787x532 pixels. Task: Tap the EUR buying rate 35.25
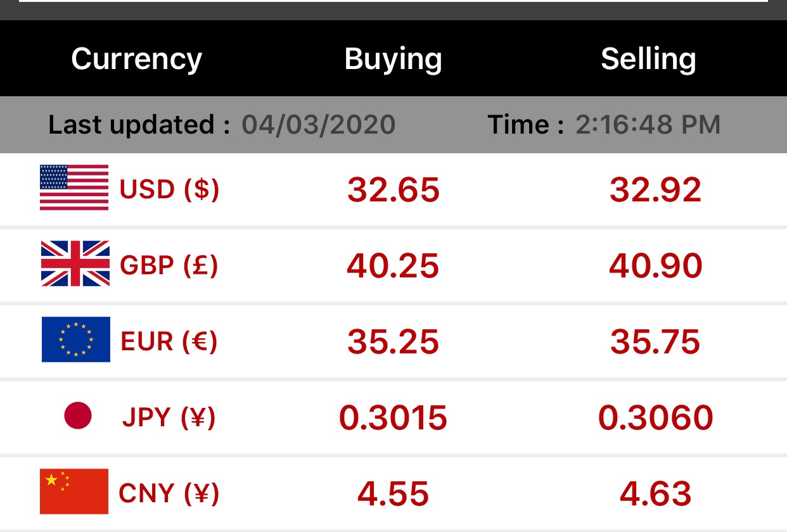click(393, 341)
